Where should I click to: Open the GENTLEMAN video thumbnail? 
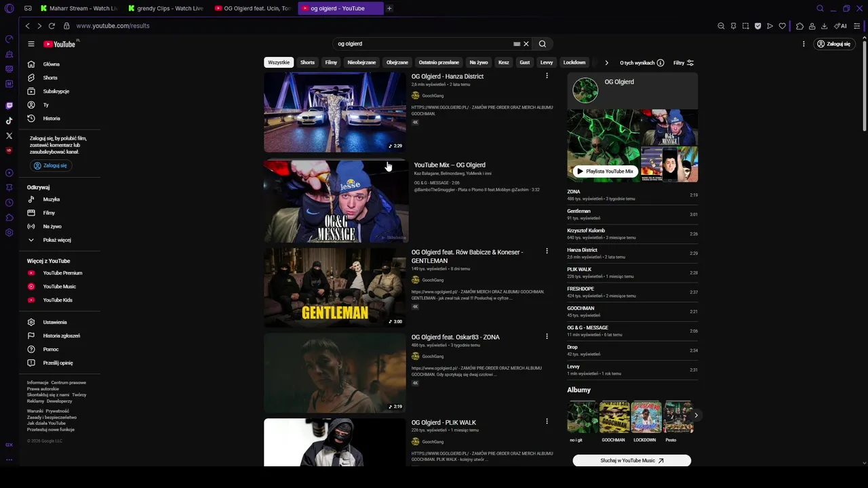(335, 287)
